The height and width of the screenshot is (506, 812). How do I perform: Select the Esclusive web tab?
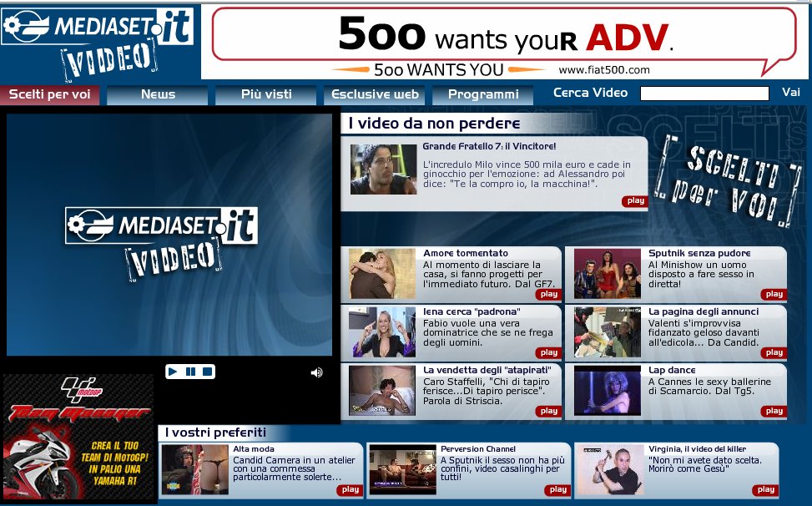click(375, 95)
